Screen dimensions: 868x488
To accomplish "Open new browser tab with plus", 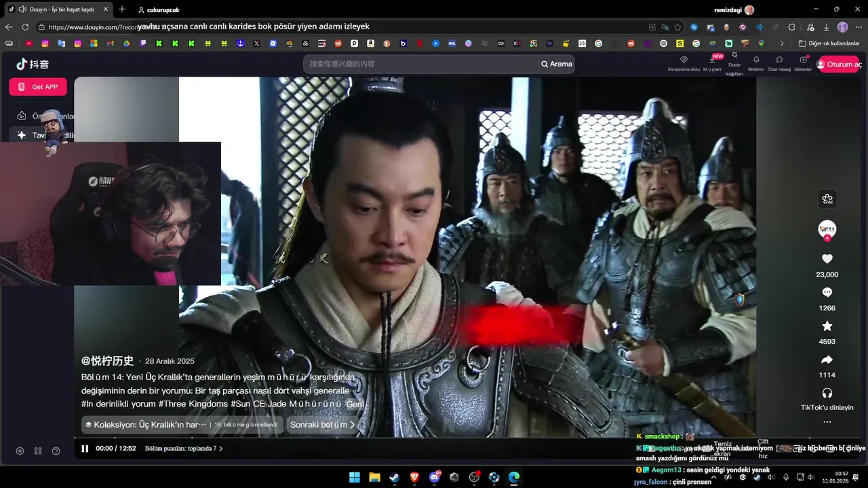I will (x=122, y=9).
